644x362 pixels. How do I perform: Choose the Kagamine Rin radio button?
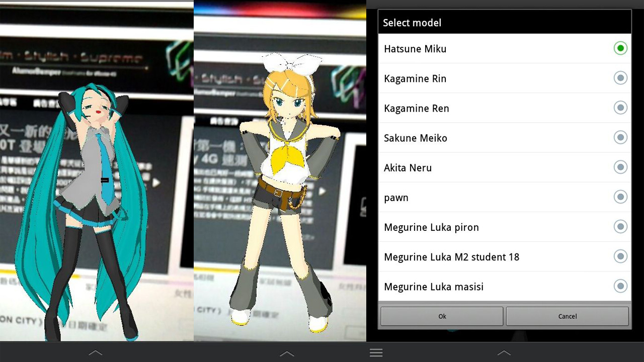tap(620, 78)
